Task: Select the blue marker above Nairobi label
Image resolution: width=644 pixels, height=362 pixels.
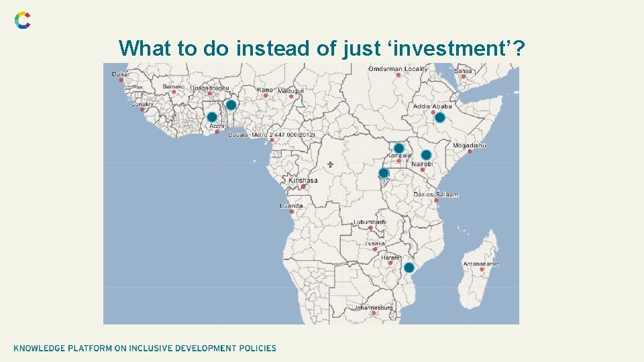Action: tap(427, 155)
